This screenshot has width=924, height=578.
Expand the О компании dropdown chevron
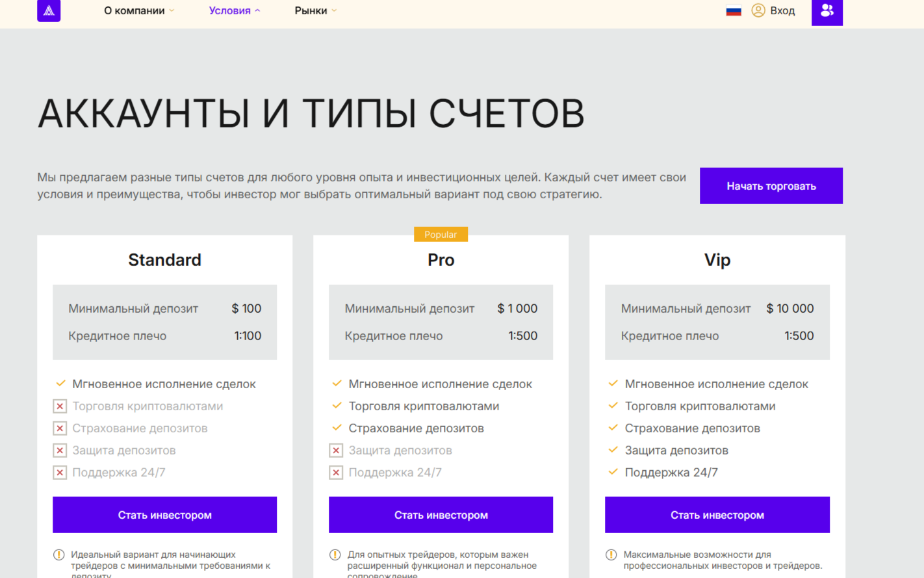pos(172,10)
